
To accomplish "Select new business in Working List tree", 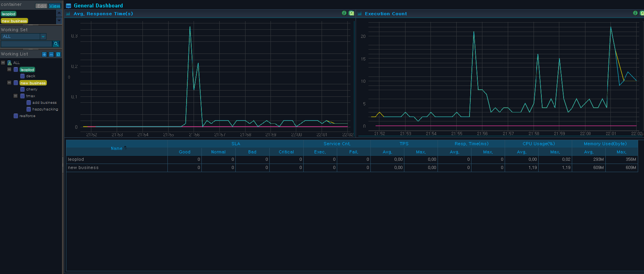I will [x=33, y=83].
